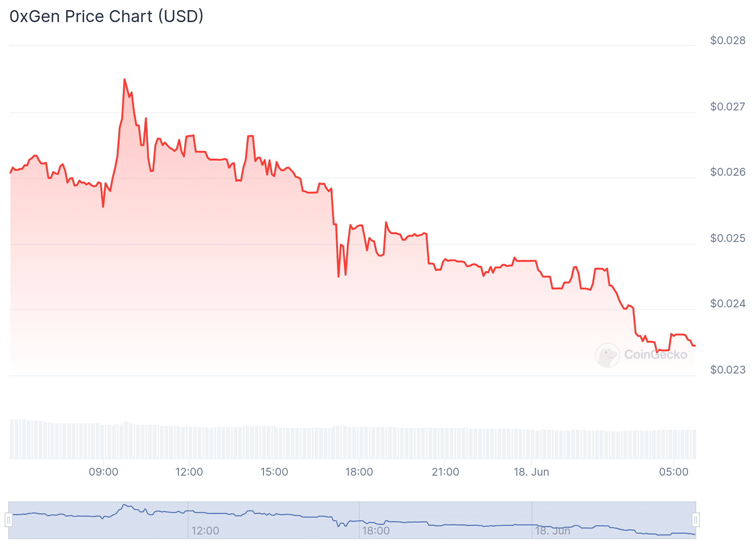Select the 12:00 main axis time label
Viewport: 756px width, 552px height.
coord(189,472)
